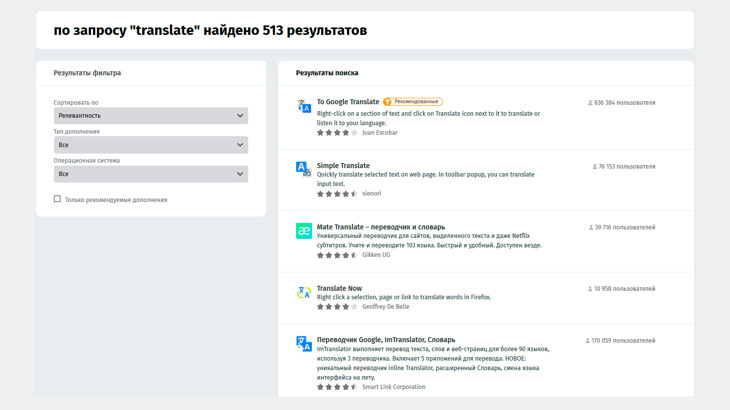Open Переводчик Google, ImTranslator, Словарь link
Screen dimensions: 730x410
pos(386,339)
